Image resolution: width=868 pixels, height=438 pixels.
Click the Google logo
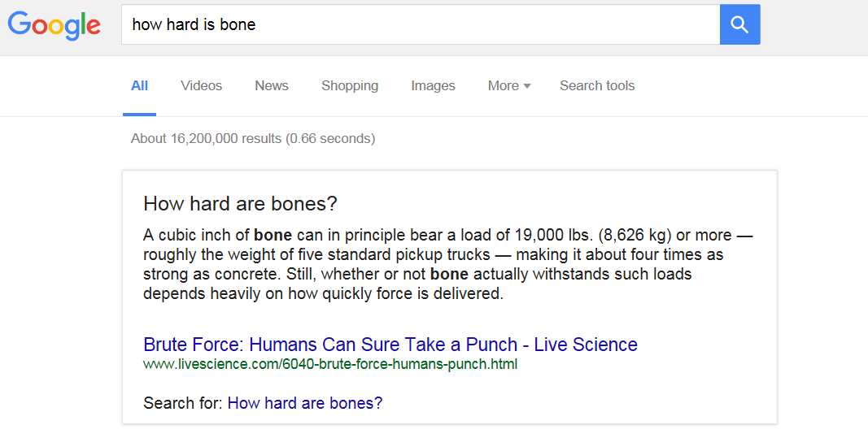(54, 25)
